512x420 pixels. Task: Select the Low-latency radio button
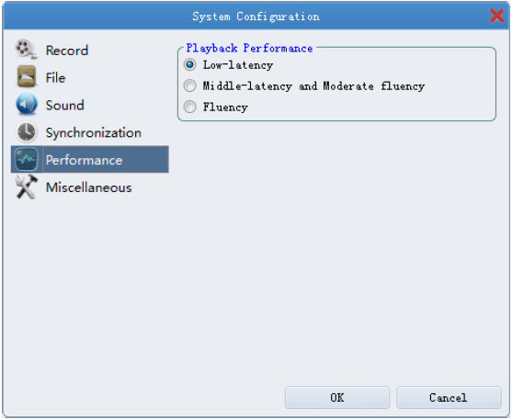click(190, 64)
